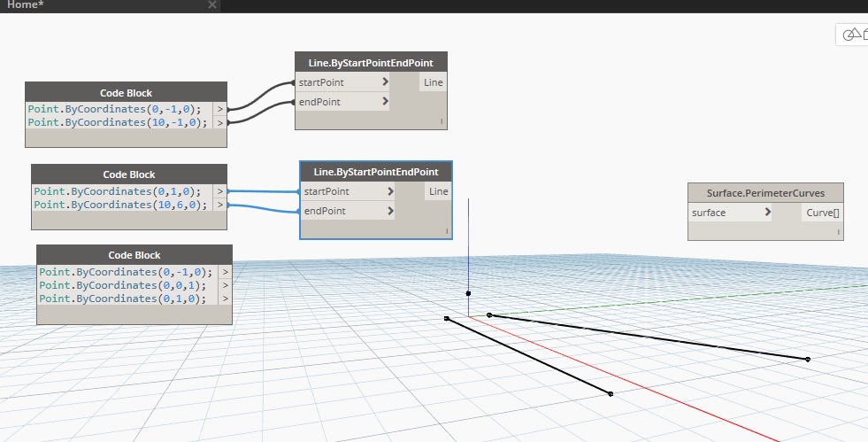This screenshot has height=442, width=868.
Task: Click the endPoint port chevron on top Line node
Action: 385,102
